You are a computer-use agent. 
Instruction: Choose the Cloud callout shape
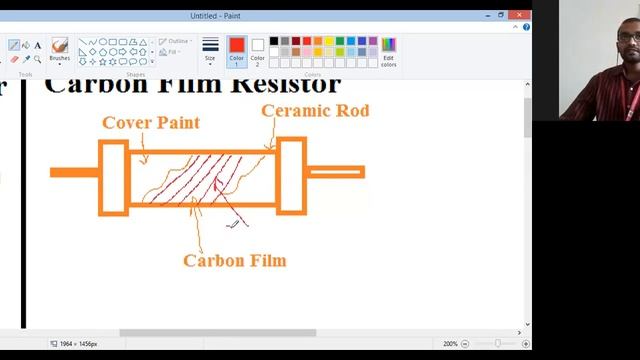[143, 62]
